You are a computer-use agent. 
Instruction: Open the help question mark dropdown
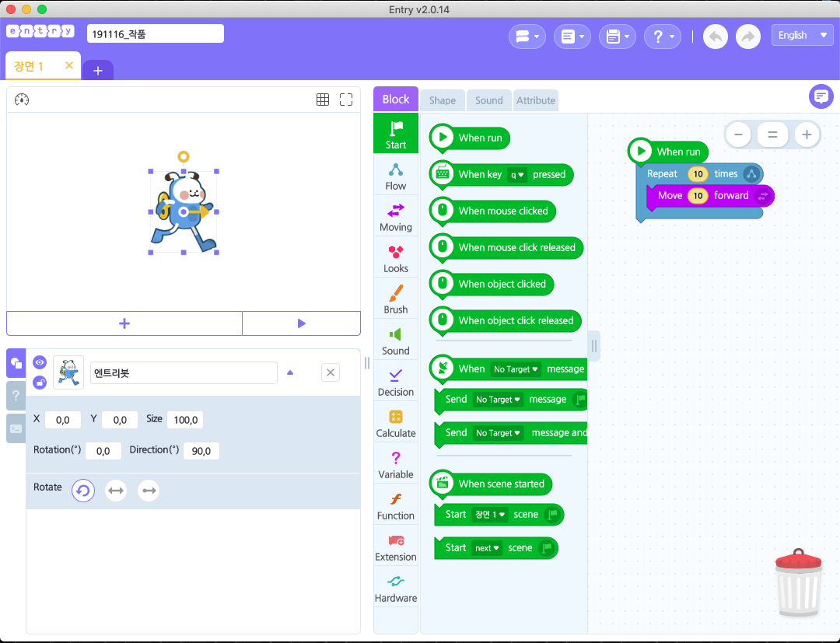(x=662, y=37)
